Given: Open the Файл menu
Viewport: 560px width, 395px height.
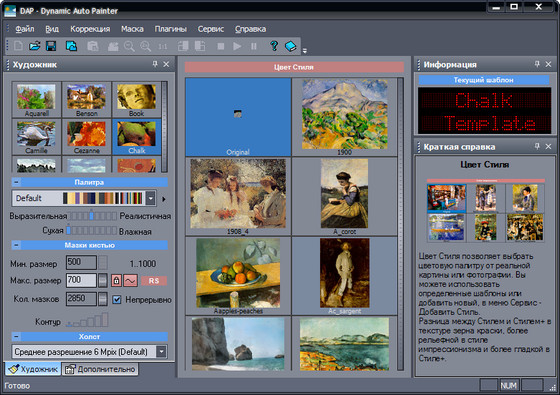Looking at the screenshot, I should (x=24, y=29).
